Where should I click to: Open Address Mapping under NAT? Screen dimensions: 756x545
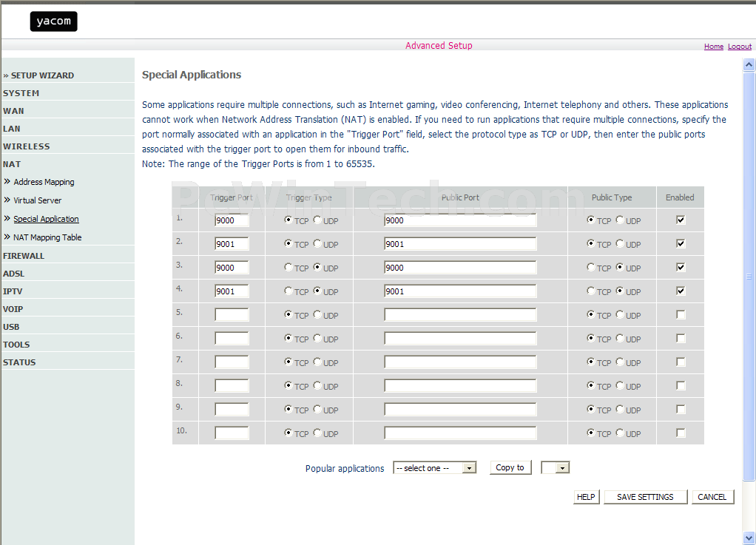44,182
